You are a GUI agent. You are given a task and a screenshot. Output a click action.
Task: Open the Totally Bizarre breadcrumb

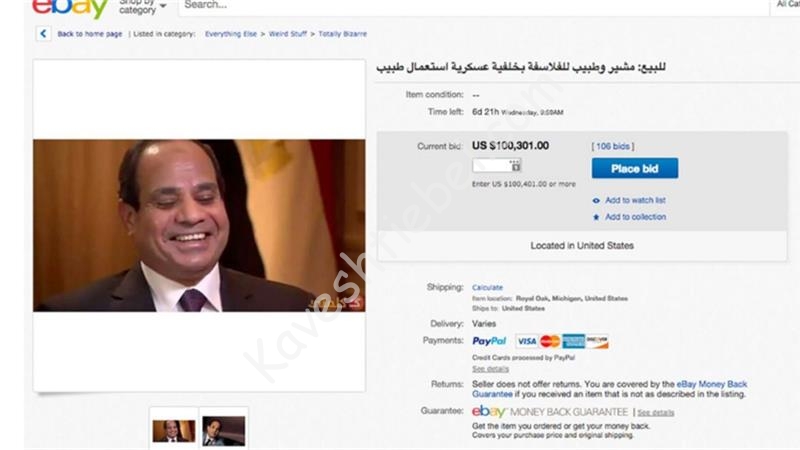coord(342,34)
